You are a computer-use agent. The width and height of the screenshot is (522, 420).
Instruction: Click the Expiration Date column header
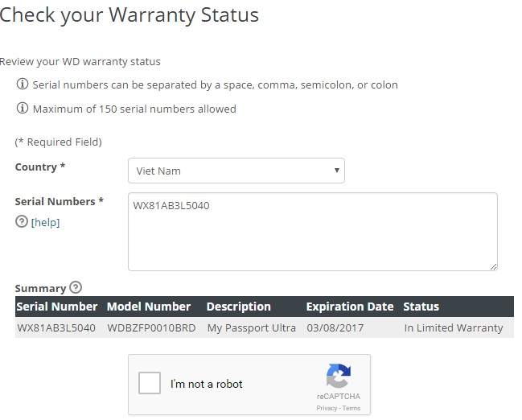(x=350, y=307)
